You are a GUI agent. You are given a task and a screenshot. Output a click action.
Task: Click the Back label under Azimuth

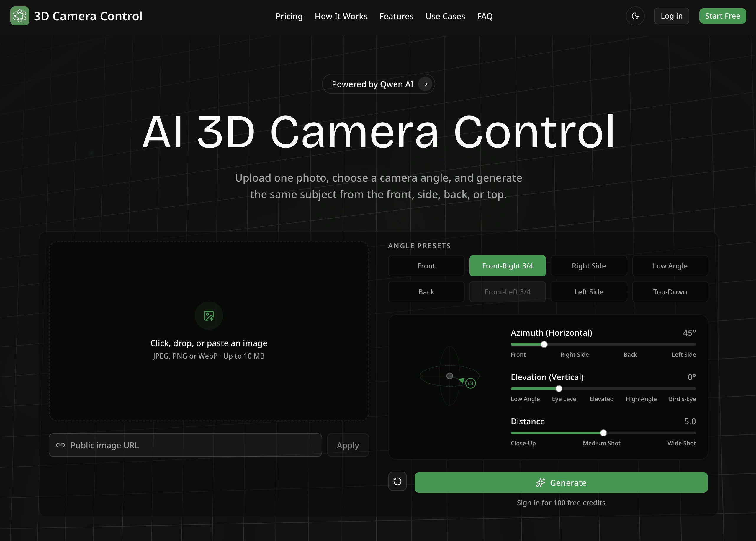[x=630, y=355]
